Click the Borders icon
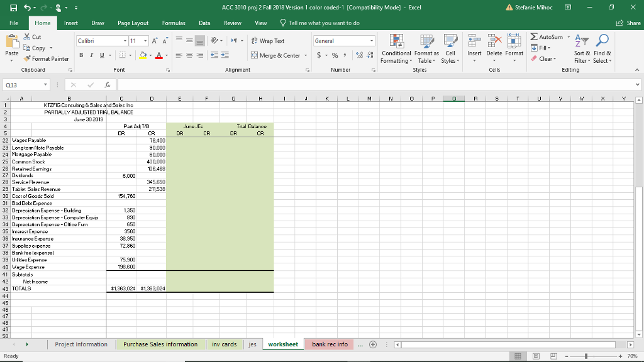 click(123, 55)
